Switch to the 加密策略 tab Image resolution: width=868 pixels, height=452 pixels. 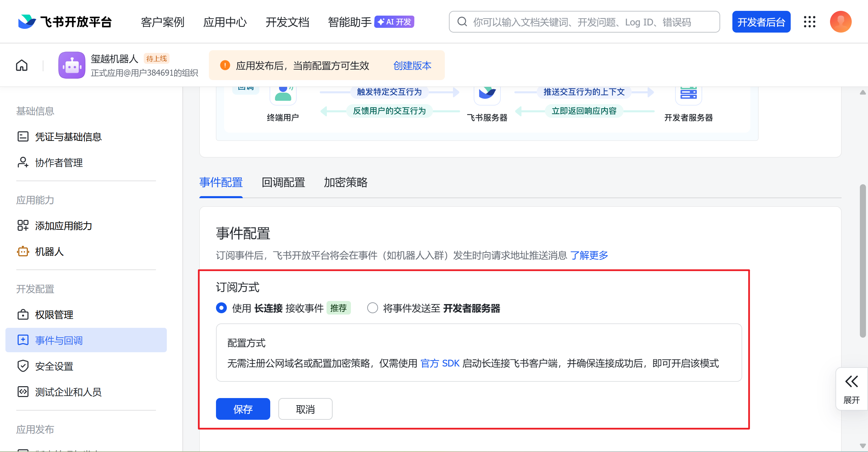tap(346, 183)
